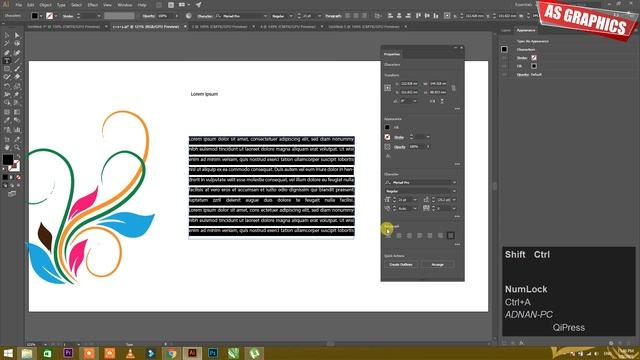This screenshot has height=360, width=640.
Task: Open the Window menu
Action: (x=124, y=5)
